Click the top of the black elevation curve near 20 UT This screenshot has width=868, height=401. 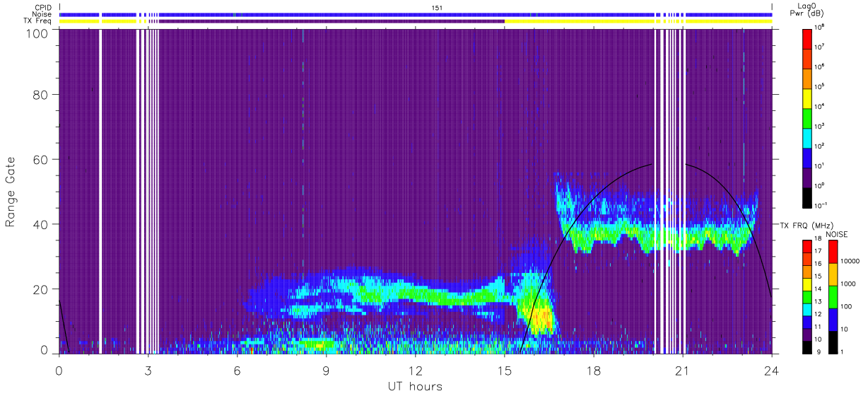(x=651, y=165)
